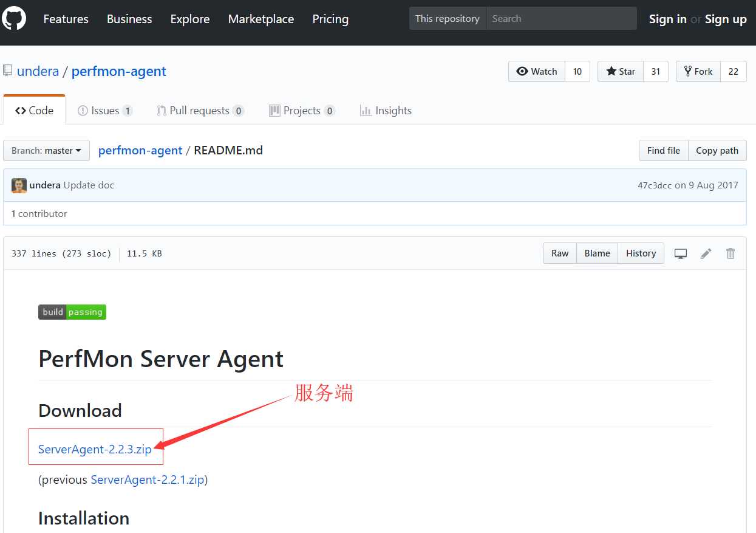View the forks count 22
This screenshot has height=533, width=756.
pos(734,72)
